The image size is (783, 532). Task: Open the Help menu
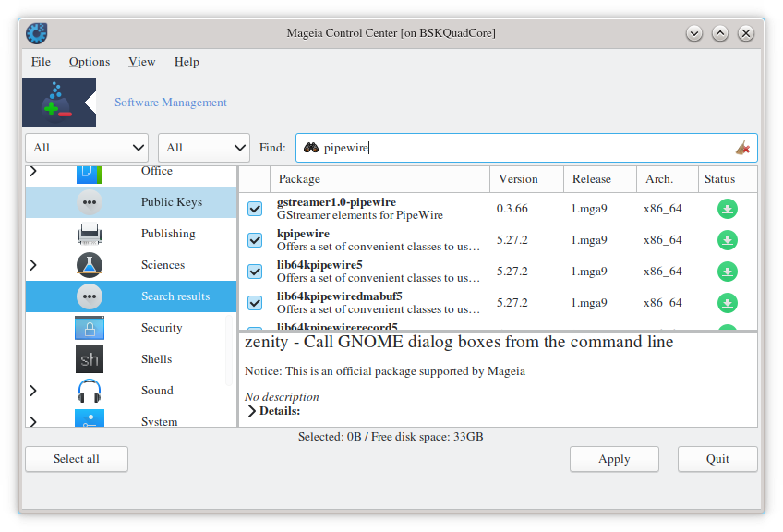coord(187,62)
